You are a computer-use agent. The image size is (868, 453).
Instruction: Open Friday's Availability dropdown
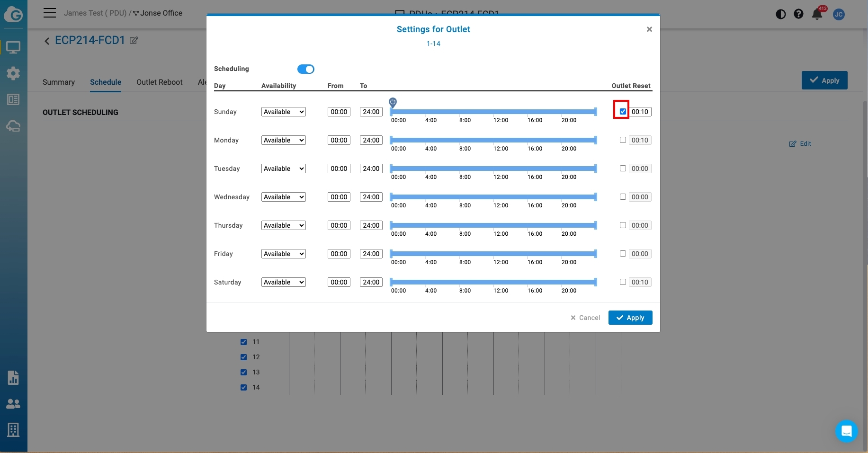tap(283, 254)
